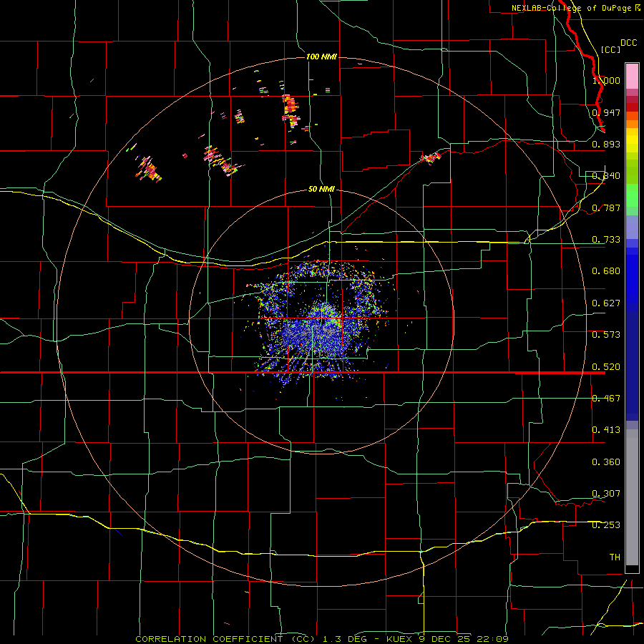Pick the yellow color bar segment
644x644 pixels.
(x=632, y=140)
